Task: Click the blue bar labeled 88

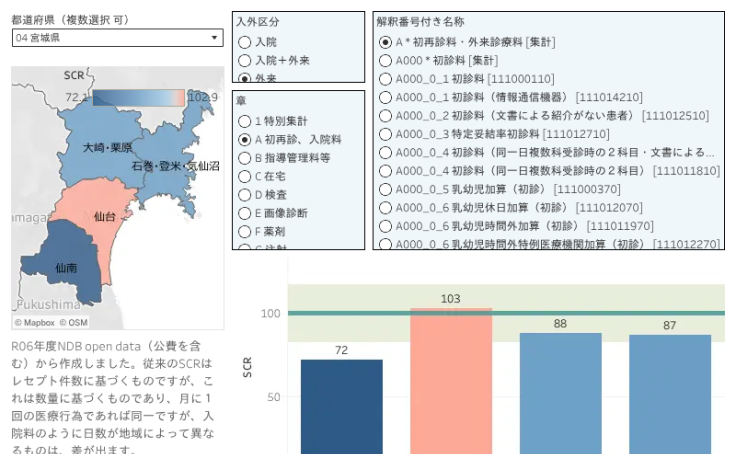Action: pos(560,393)
